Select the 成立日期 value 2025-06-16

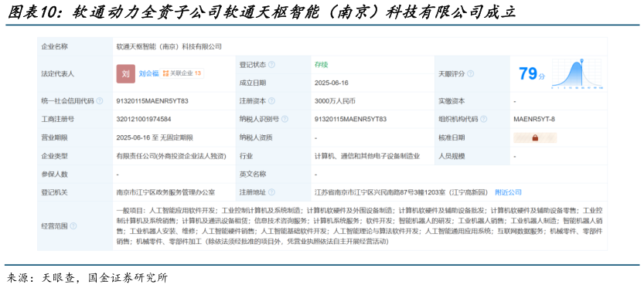point(332,83)
